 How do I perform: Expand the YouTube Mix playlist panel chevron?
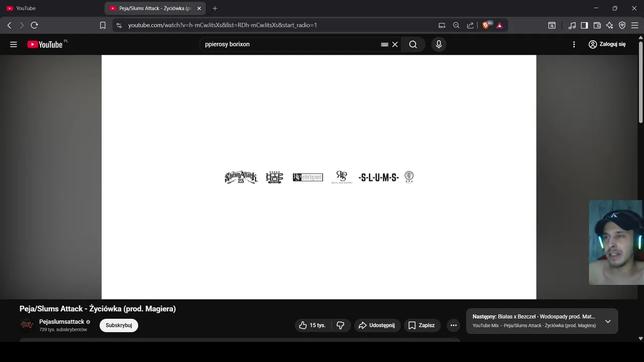608,321
